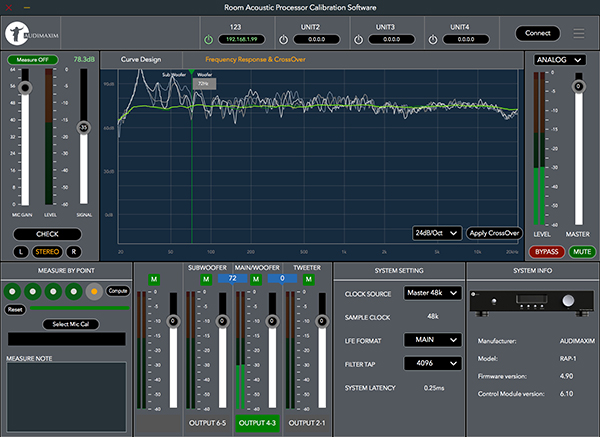Screen dimensions: 600x437
Task: Click the MEASURE NOTE text area
Action: tap(66, 397)
